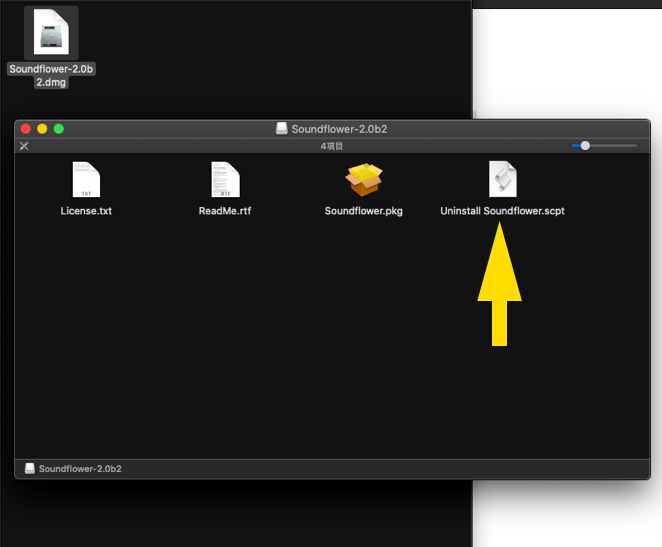Click the Soundflower-2.0b2 path bar label

(80, 468)
